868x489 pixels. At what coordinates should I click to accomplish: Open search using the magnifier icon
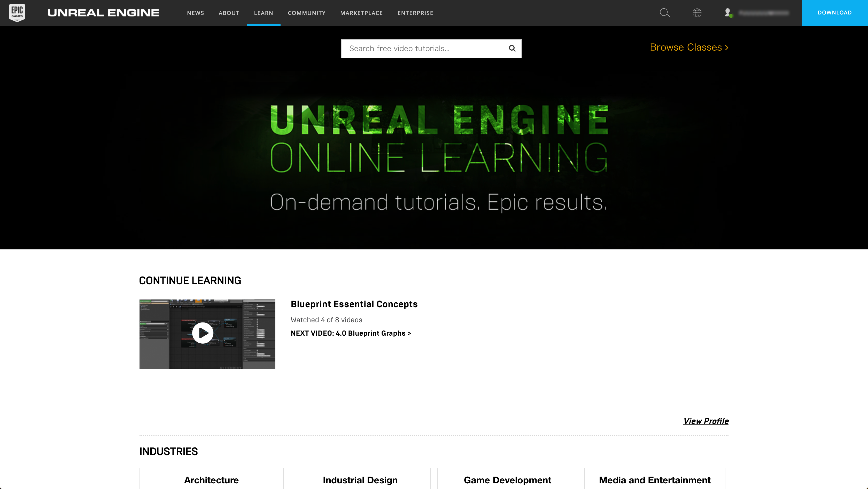[665, 13]
